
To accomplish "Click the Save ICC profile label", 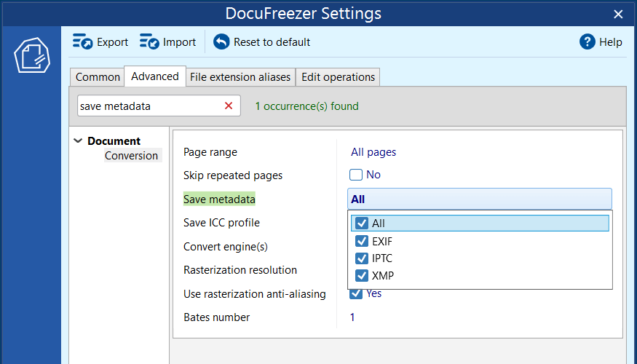I will click(221, 223).
